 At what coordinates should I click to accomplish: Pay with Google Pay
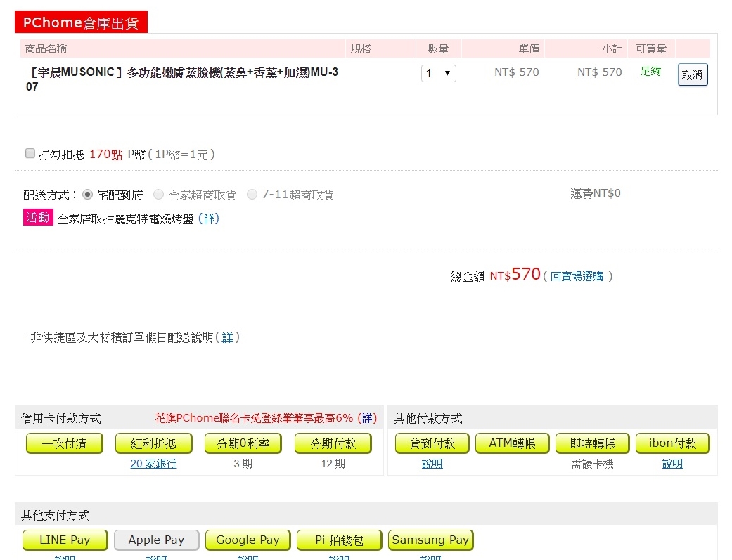(x=248, y=540)
